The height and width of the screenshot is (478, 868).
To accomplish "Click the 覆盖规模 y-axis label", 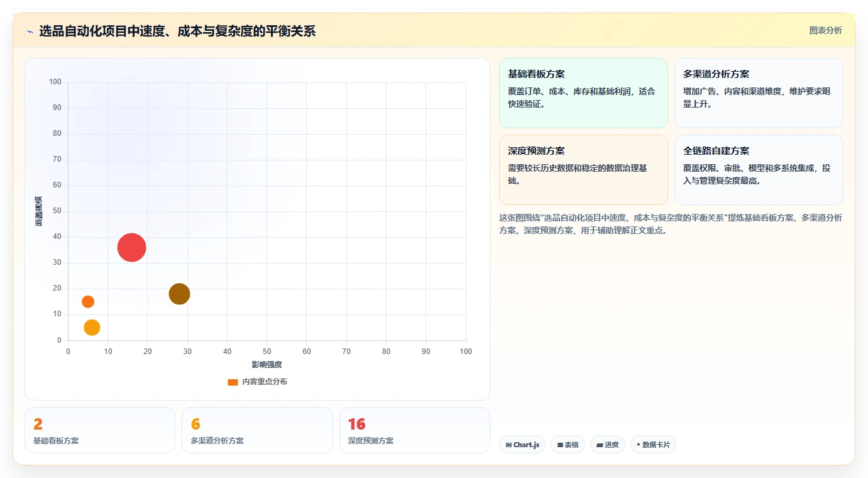I will pyautogui.click(x=39, y=211).
